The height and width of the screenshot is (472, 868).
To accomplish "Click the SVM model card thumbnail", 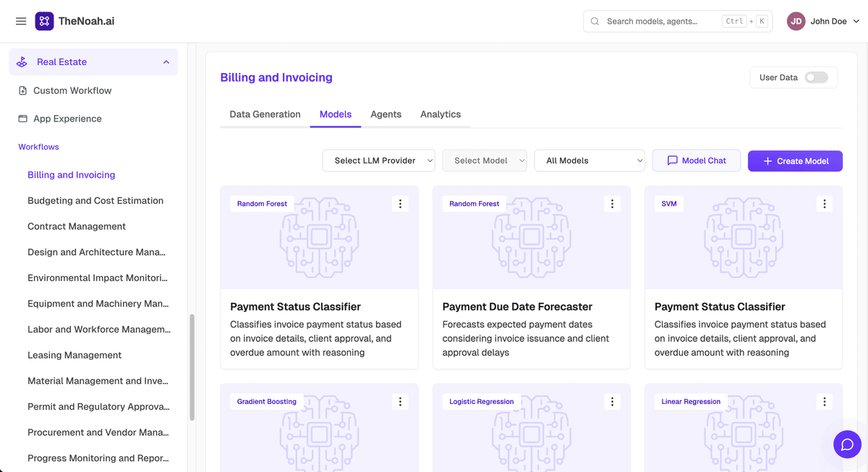I will tap(744, 238).
